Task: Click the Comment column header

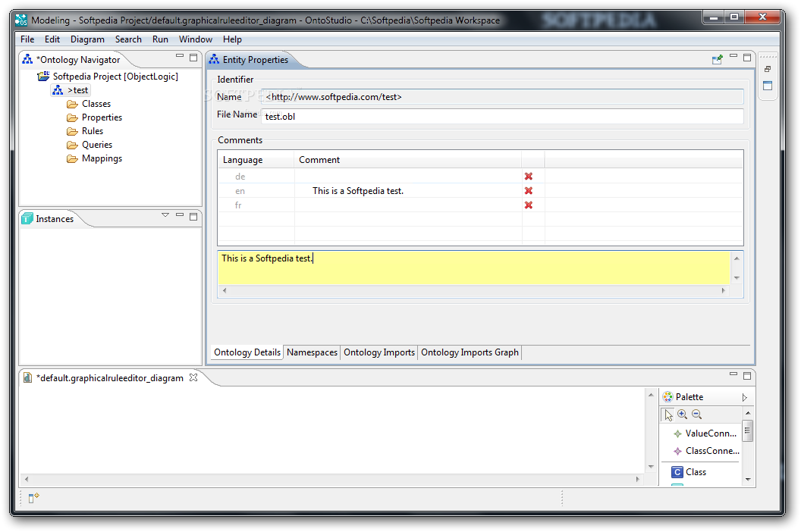Action: tap(408, 160)
